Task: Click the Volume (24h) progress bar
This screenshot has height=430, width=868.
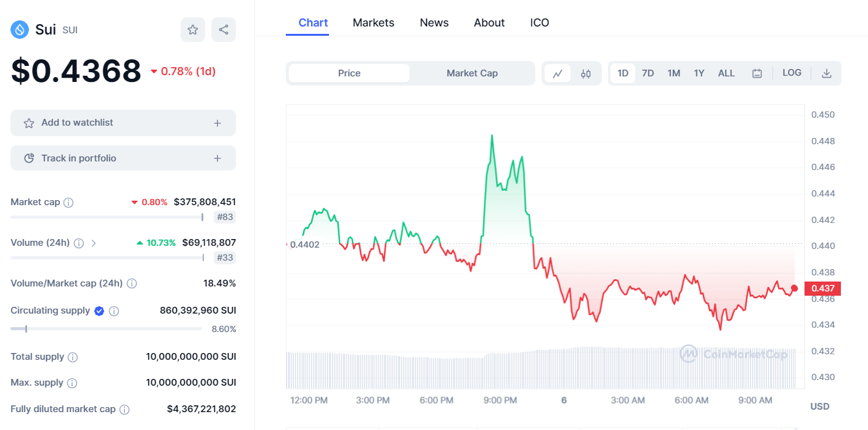Action: pyautogui.click(x=107, y=258)
